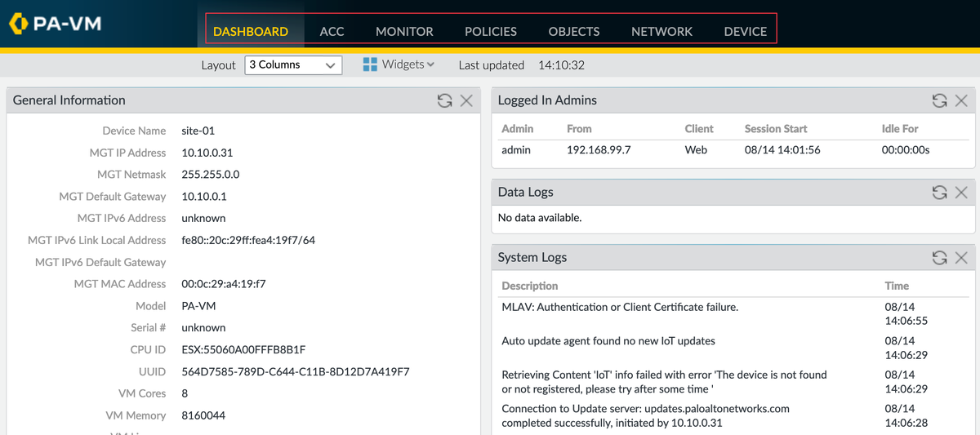Click the Description header in System Logs

[x=530, y=286]
